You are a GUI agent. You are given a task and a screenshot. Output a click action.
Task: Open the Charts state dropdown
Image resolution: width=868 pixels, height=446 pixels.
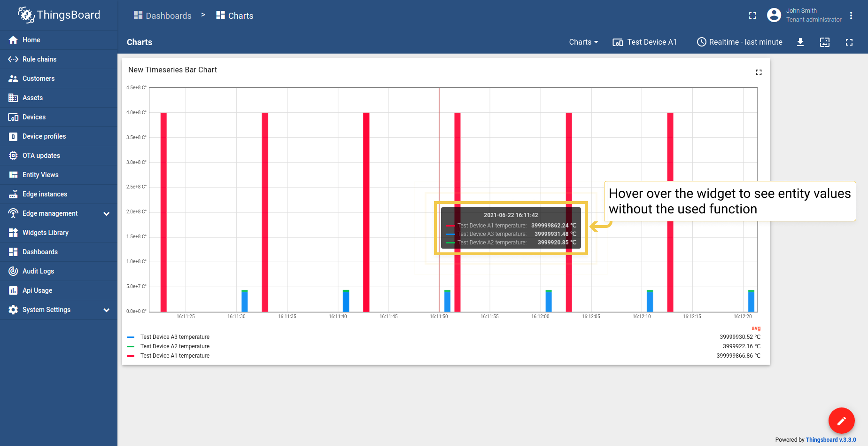[583, 42]
